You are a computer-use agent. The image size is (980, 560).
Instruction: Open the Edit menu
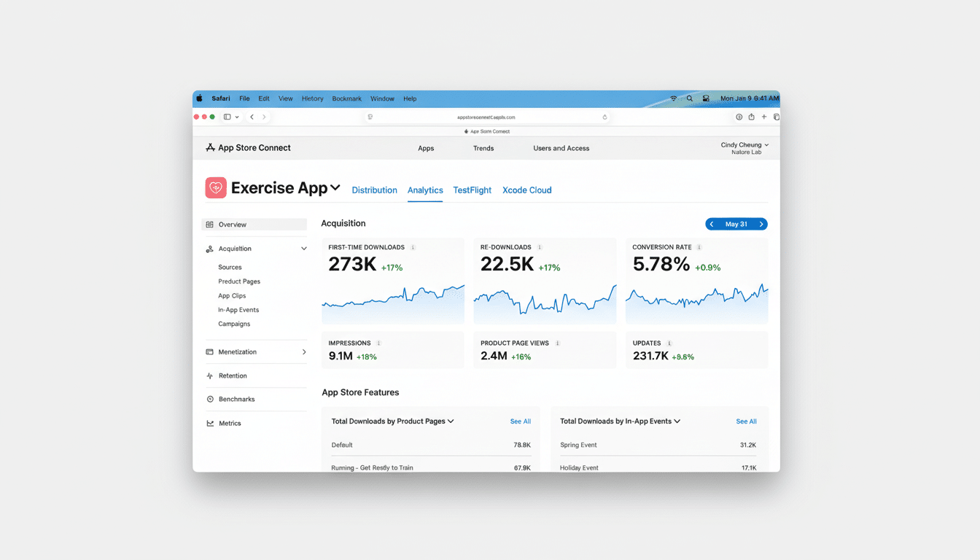pos(264,98)
